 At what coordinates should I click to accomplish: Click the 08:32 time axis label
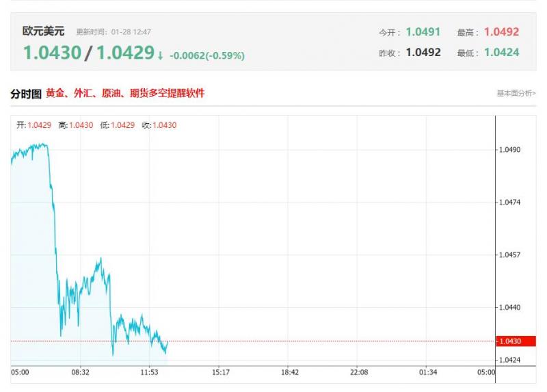(x=80, y=372)
